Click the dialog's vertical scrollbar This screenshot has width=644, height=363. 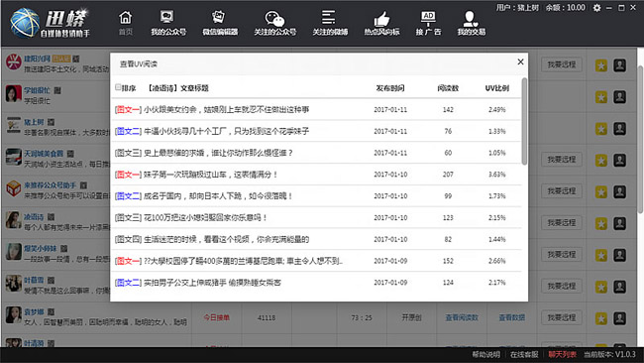coord(524,122)
